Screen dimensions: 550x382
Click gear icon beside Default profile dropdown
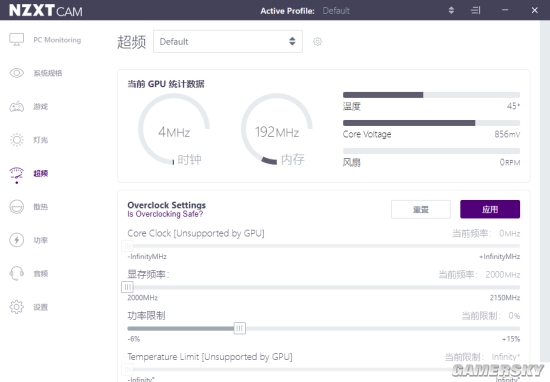pos(317,42)
